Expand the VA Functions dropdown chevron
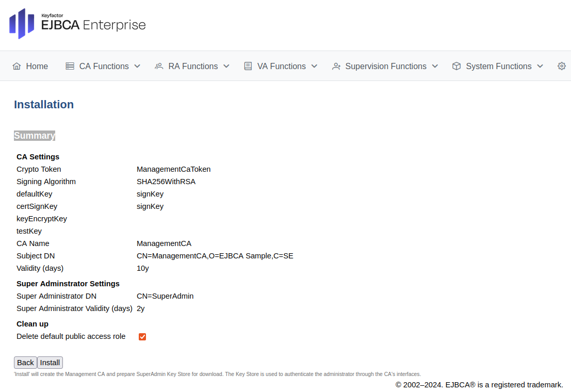This screenshot has width=571, height=392. (x=314, y=66)
